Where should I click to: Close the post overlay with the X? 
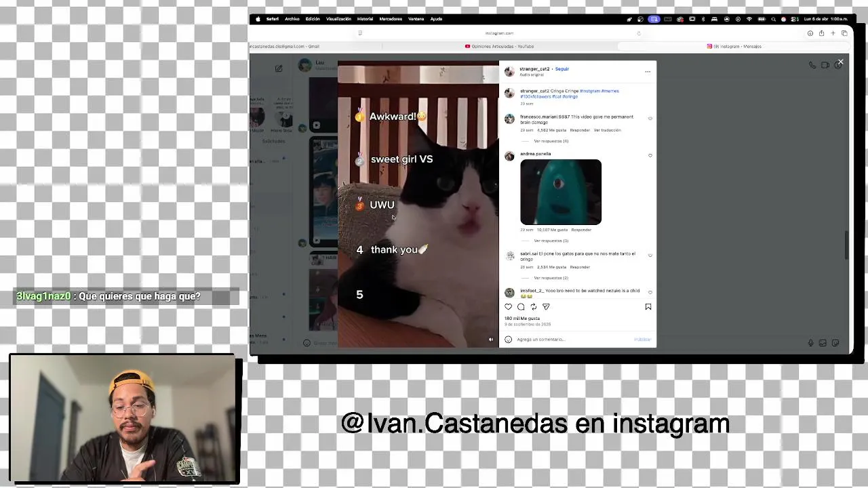click(x=840, y=62)
